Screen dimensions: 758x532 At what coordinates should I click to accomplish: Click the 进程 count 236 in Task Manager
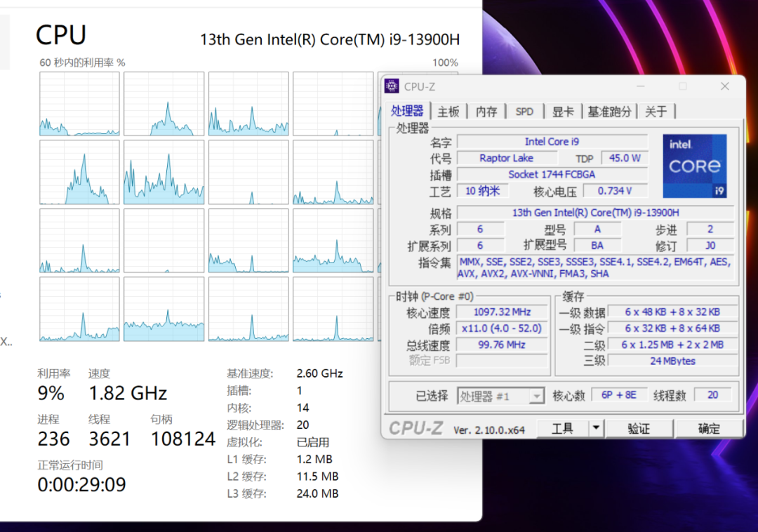tap(53, 439)
